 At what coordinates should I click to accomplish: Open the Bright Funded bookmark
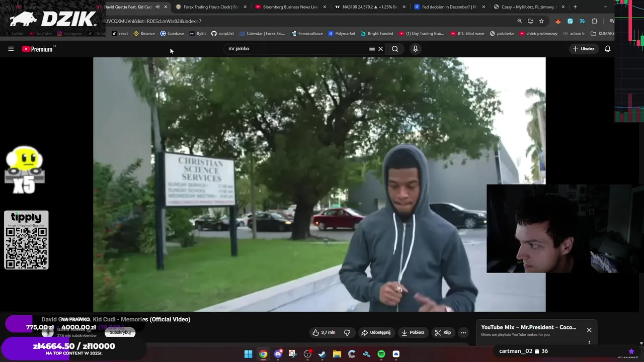pos(377,34)
